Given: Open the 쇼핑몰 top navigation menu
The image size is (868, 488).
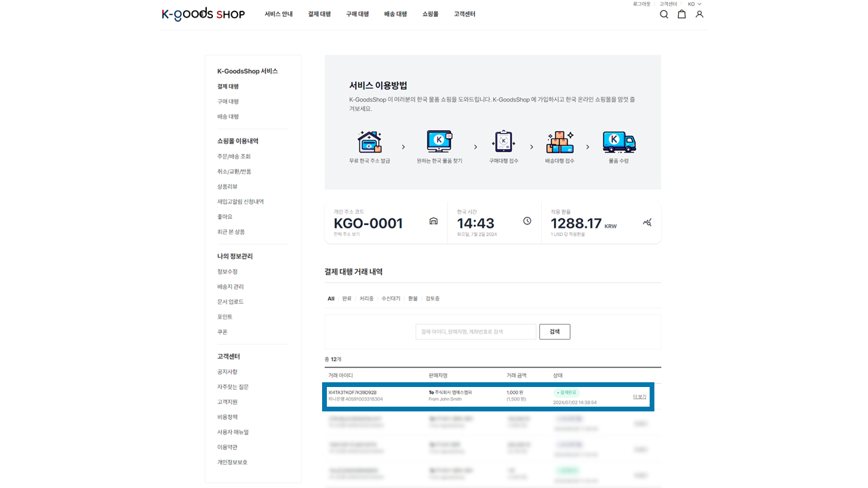Looking at the screenshot, I should [x=430, y=14].
